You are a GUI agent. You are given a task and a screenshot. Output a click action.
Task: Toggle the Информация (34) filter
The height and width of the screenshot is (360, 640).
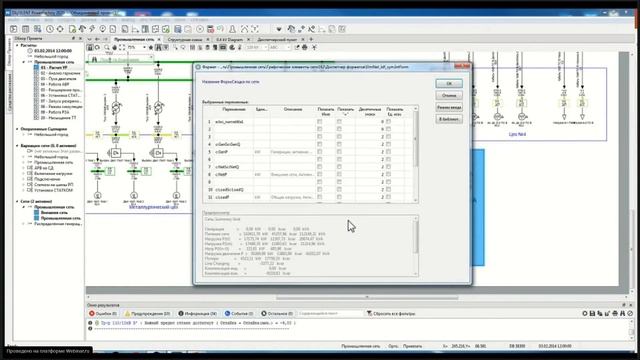point(198,313)
